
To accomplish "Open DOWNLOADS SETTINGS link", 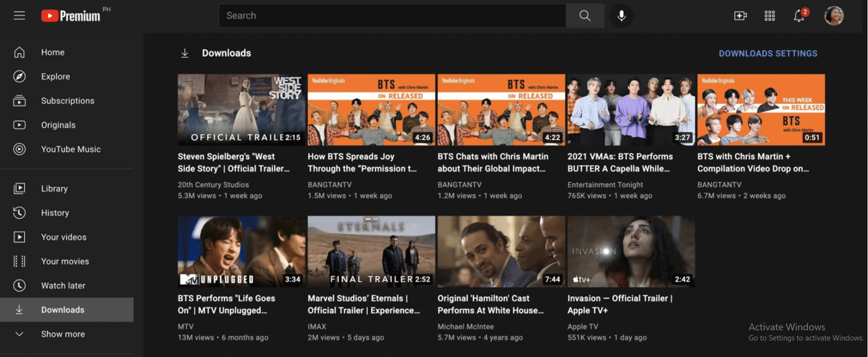I will coord(768,53).
